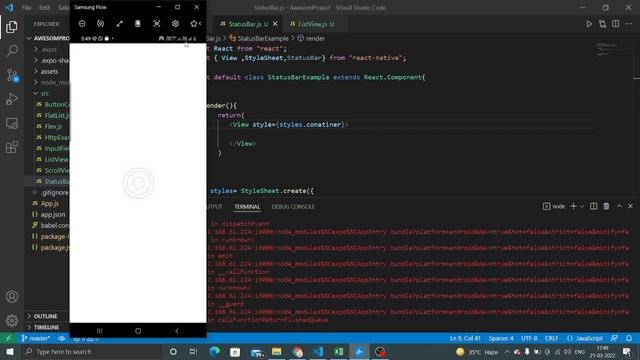Expand the OUTLINE section
The width and height of the screenshot is (640, 360).
click(45, 316)
